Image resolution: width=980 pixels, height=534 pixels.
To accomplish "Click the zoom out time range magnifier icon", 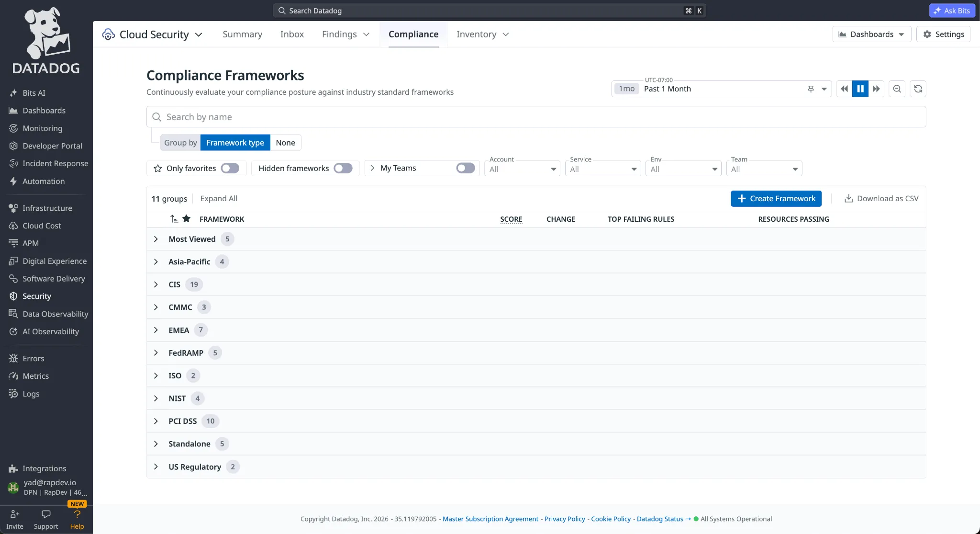I will coord(897,89).
